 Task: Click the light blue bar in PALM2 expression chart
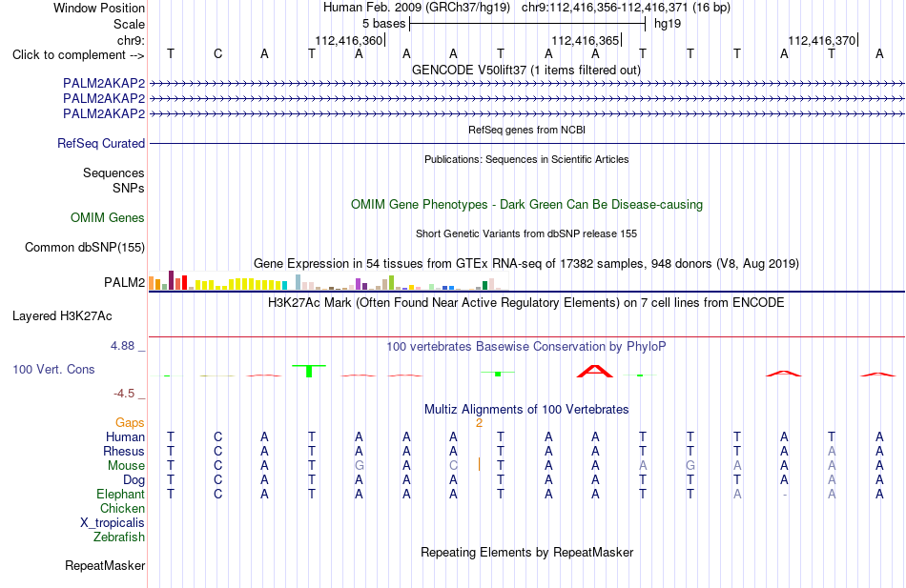[299, 282]
